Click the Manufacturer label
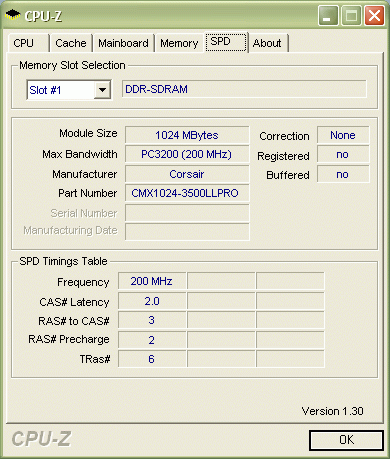This screenshot has width=390, height=459. point(85,174)
